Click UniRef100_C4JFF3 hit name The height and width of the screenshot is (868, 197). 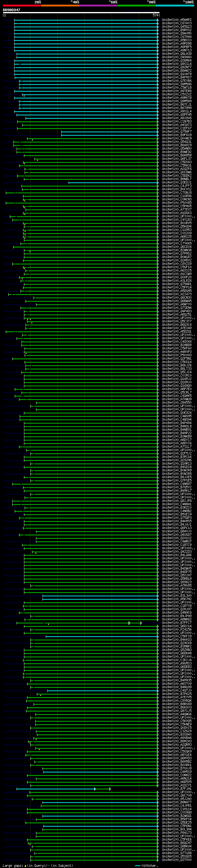point(177,186)
